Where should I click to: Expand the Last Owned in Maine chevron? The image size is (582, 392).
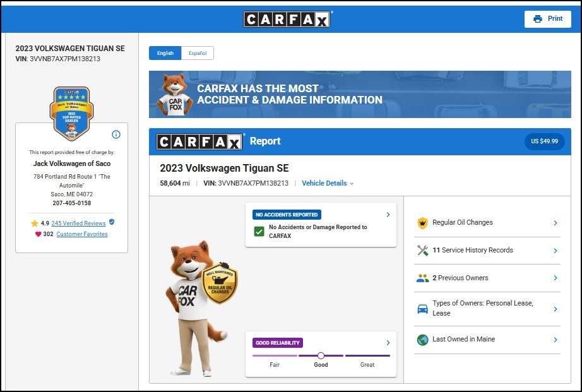coord(555,340)
